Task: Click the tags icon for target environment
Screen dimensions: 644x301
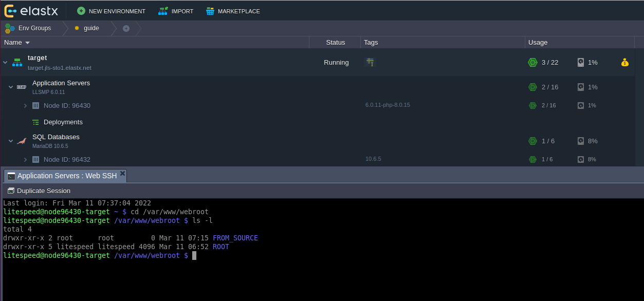Action: [x=370, y=62]
